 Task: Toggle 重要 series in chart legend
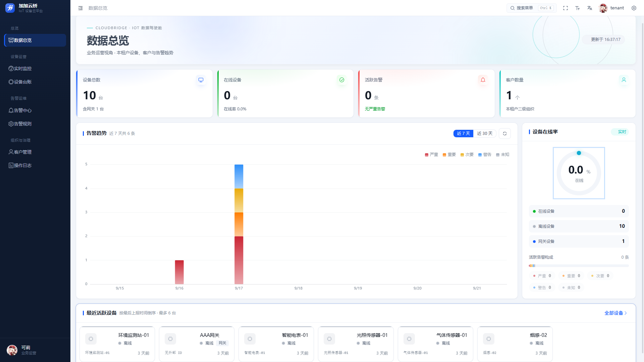click(449, 155)
